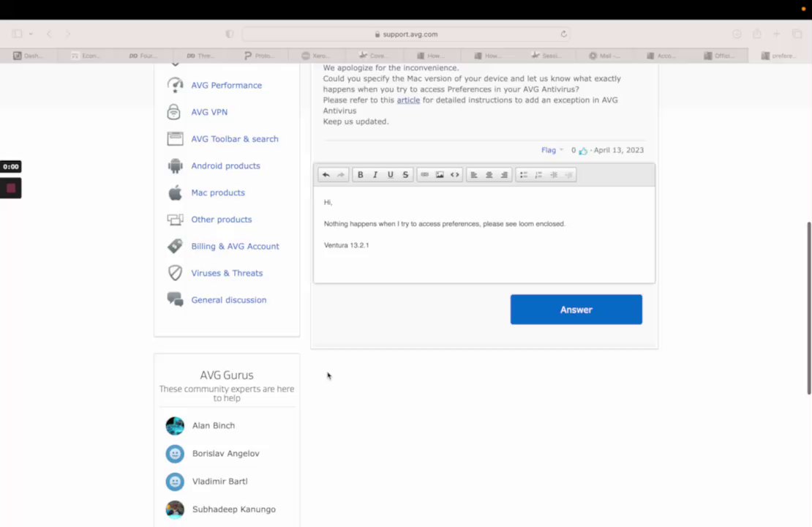
Task: Create a bulleted list in the reply
Action: 524,175
